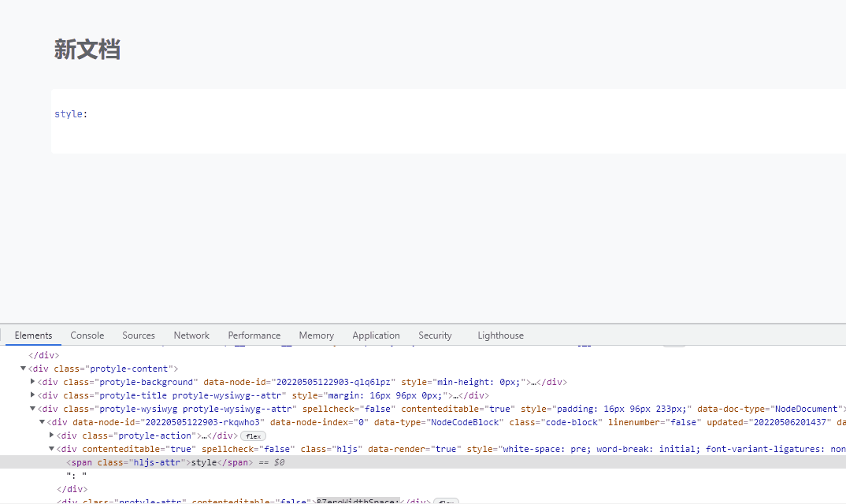The width and height of the screenshot is (846, 504).
Task: Click the document title 新文档
Action: click(x=87, y=49)
